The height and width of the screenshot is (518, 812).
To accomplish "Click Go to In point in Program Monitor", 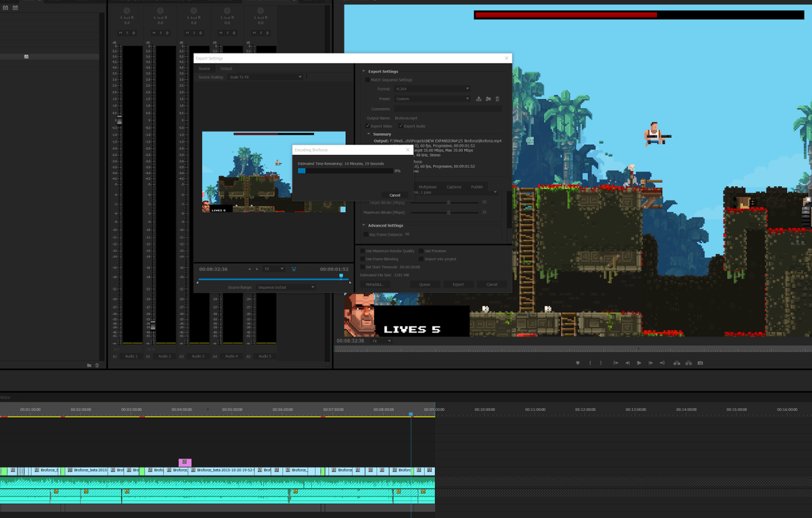I will pyautogui.click(x=616, y=363).
